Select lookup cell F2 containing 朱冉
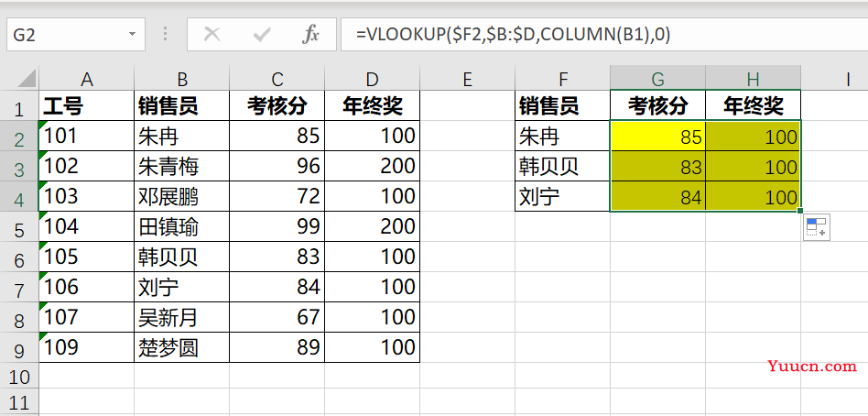The width and height of the screenshot is (868, 416). [562, 136]
